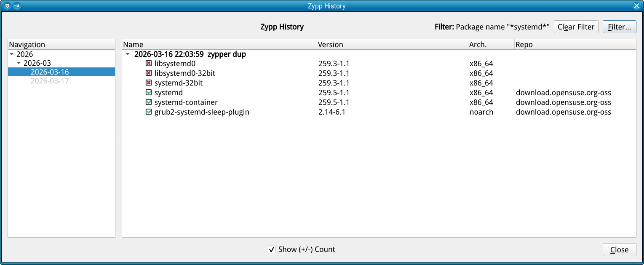Viewport: 644px width, 265px height.
Task: Toggle the Show (+/-) Count checkbox
Action: point(272,249)
